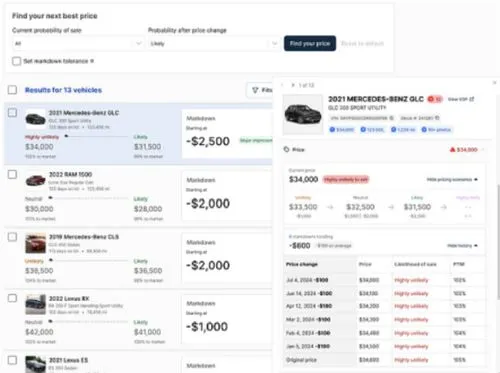Click the Find your price button
The width and height of the screenshot is (500, 373).
[310, 43]
